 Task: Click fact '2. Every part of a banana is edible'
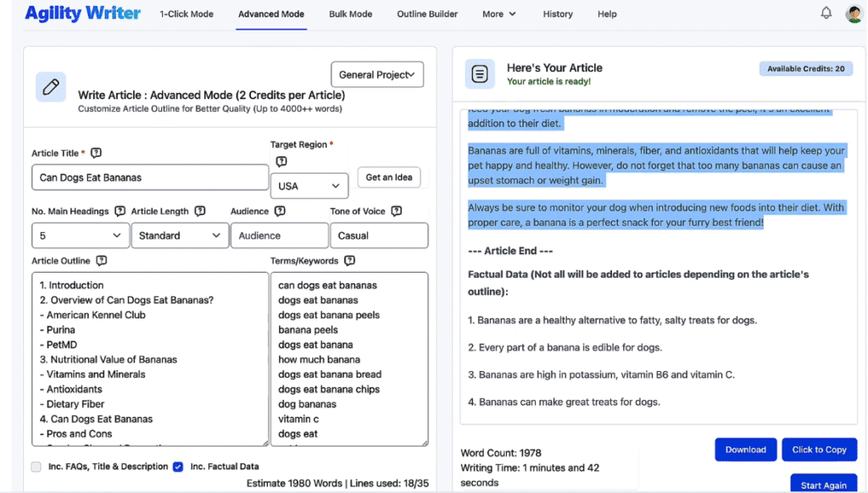pos(565,347)
